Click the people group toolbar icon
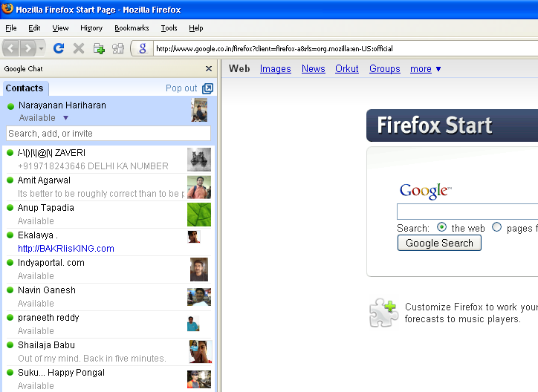The image size is (538, 392). pyautogui.click(x=118, y=48)
